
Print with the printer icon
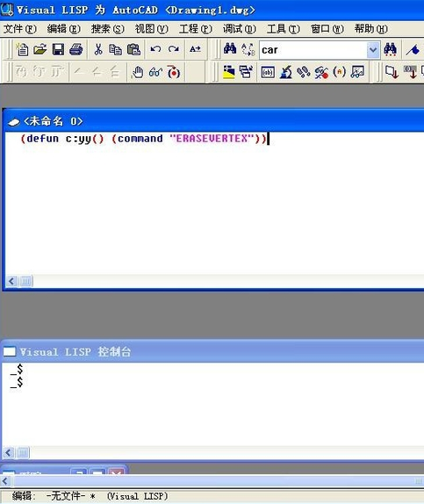tap(76, 49)
